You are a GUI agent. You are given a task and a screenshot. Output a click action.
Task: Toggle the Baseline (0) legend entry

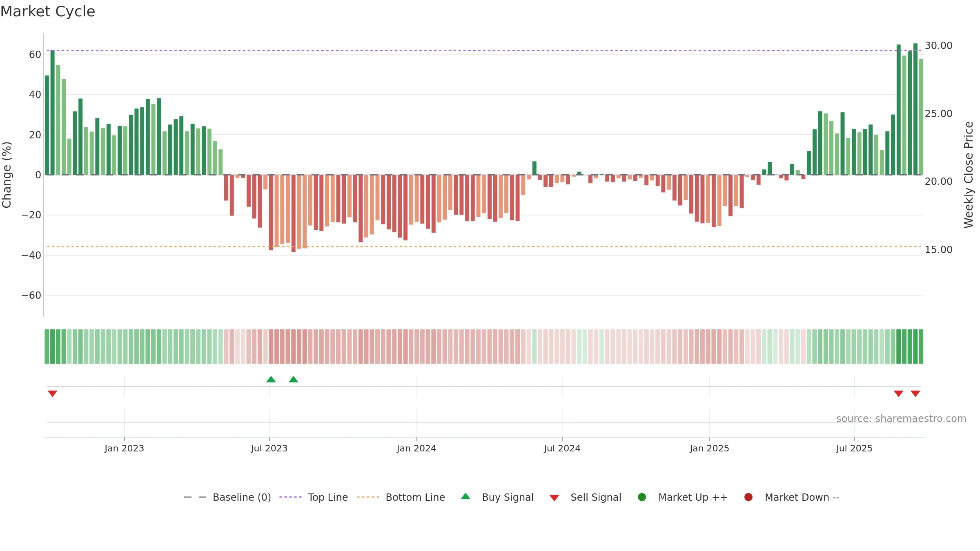[227, 497]
